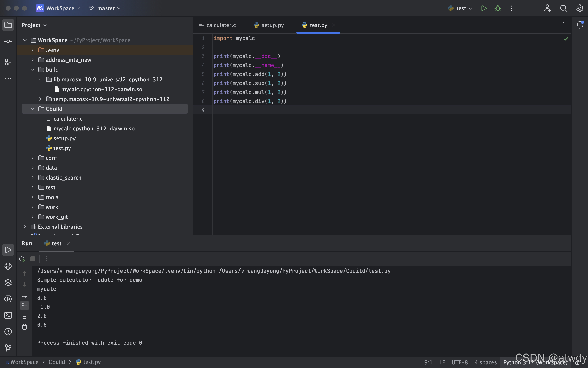588x368 pixels.
Task: Open the More Actions menu next to Debug
Action: point(511,8)
